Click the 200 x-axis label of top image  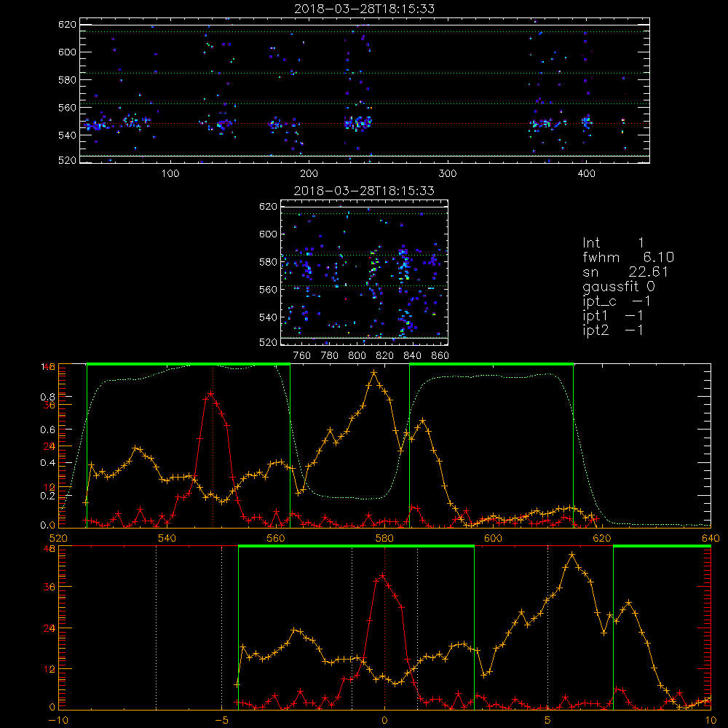coord(309,174)
